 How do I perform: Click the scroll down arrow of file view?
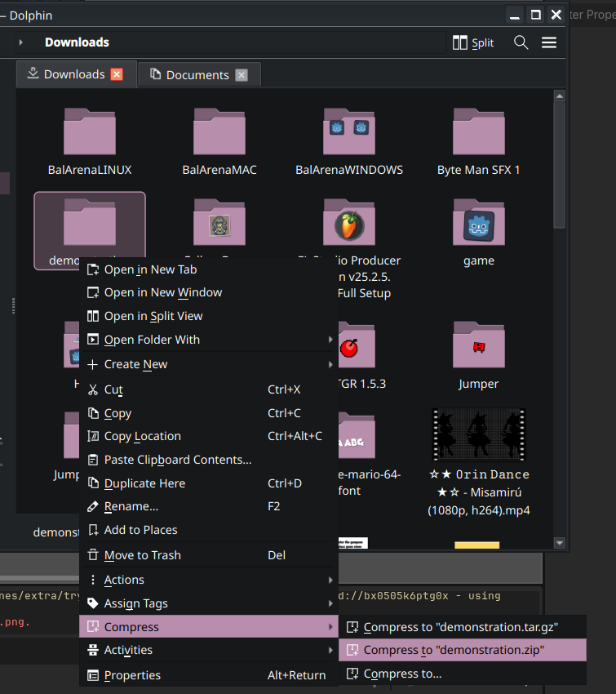click(x=560, y=543)
